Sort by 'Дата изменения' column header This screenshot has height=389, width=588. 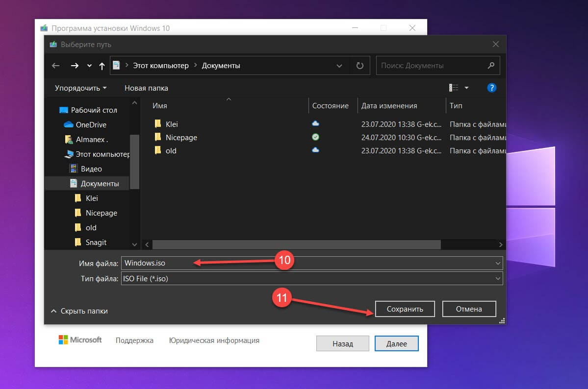389,106
